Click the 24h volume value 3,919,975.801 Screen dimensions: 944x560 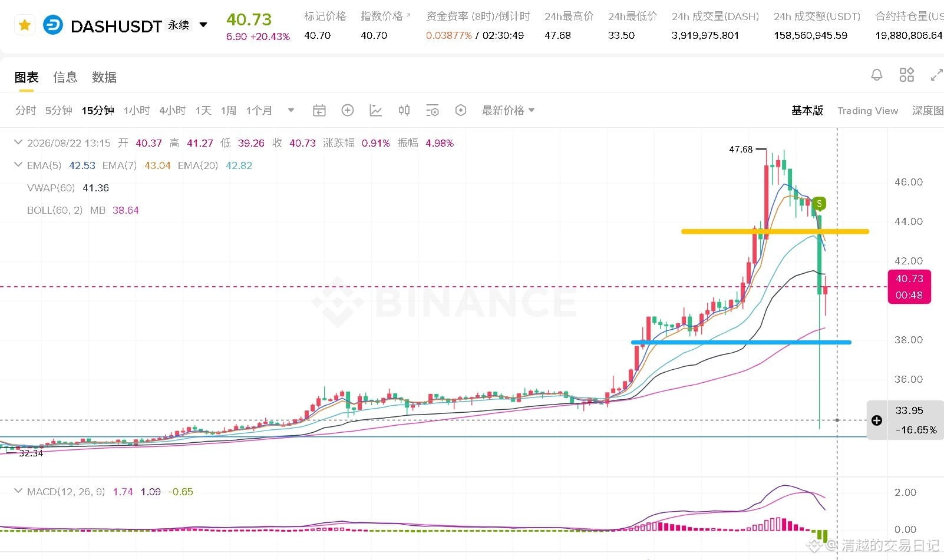click(x=705, y=35)
